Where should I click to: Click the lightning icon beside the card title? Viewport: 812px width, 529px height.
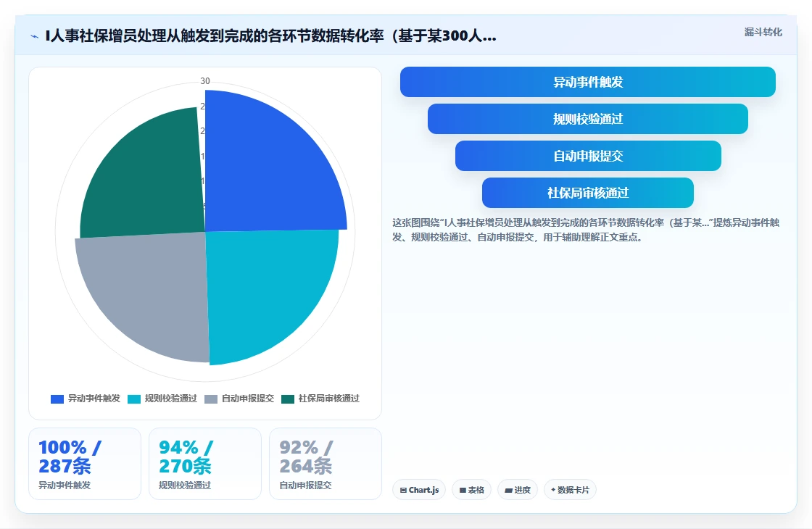coord(35,36)
